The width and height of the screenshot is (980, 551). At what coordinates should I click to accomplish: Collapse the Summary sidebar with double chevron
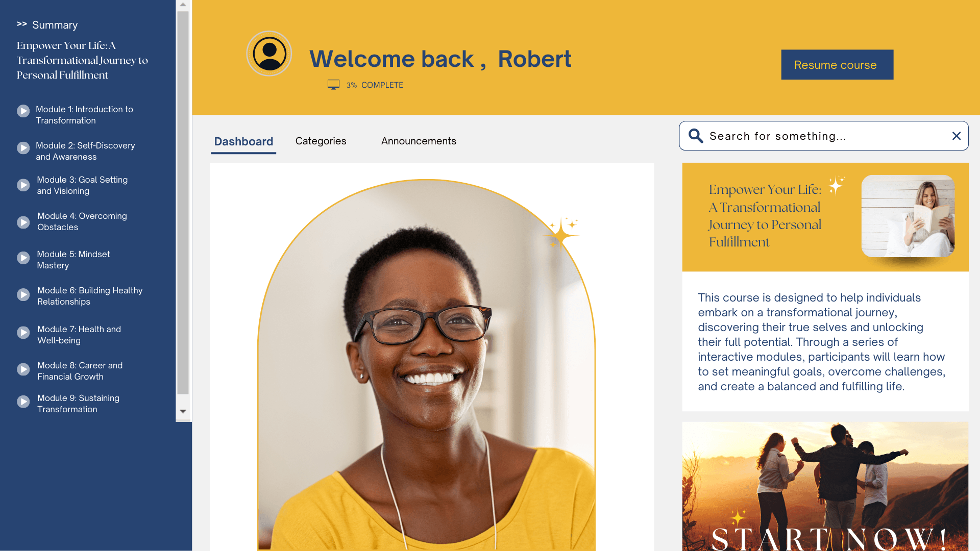pyautogui.click(x=22, y=24)
